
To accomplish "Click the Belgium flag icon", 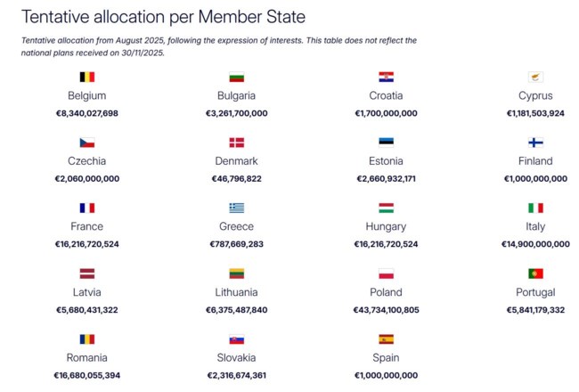I will (x=87, y=78).
